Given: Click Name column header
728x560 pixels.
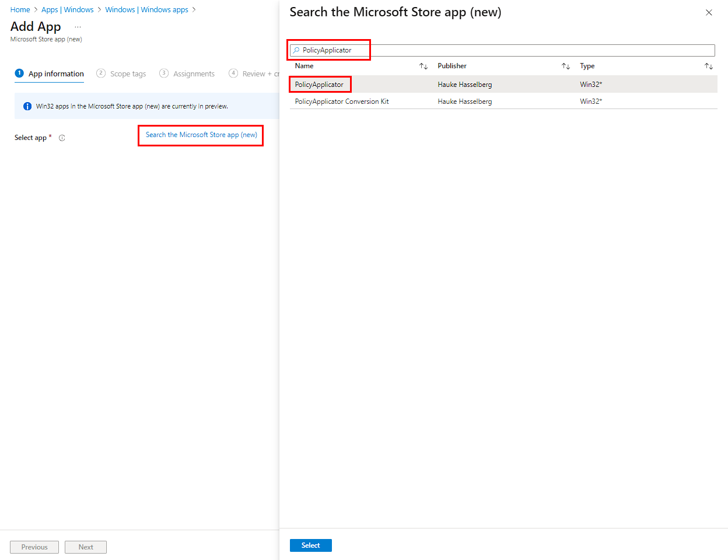Looking at the screenshot, I should tap(304, 66).
